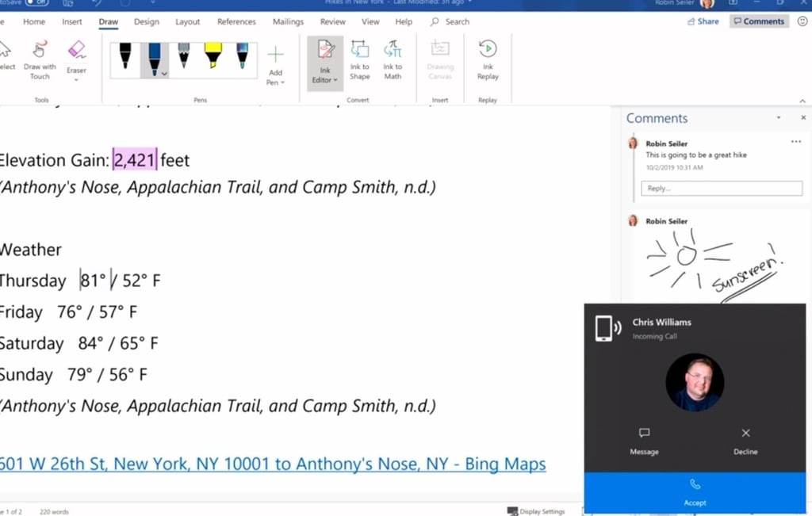Image resolution: width=812 pixels, height=516 pixels.
Task: Click the phone incoming call icon
Action: (x=608, y=328)
